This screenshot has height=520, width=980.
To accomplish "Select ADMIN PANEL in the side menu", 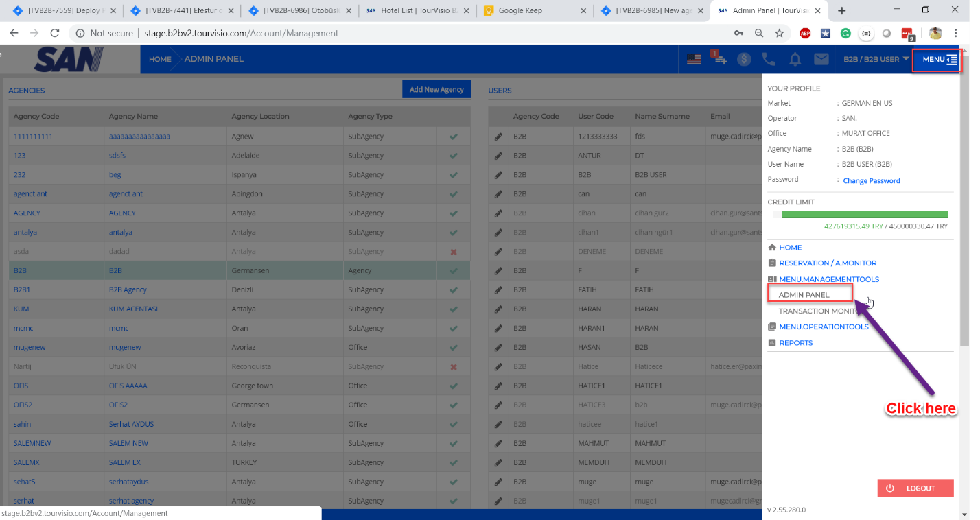I will click(x=804, y=295).
